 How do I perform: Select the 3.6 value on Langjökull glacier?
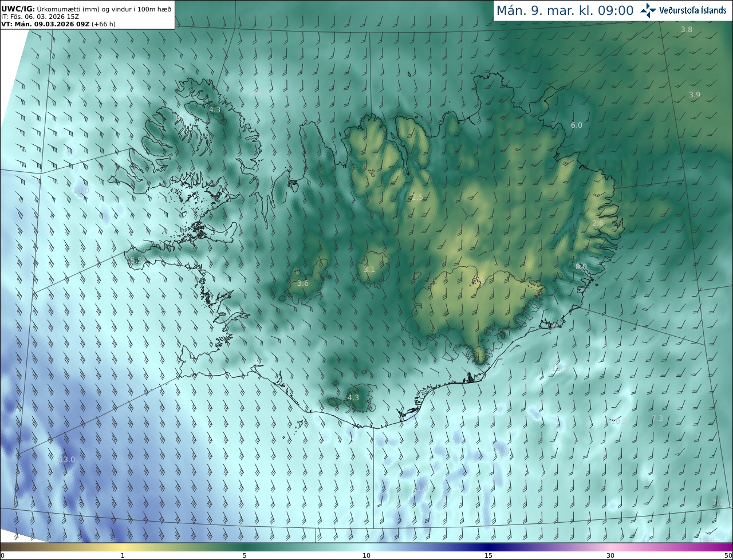coord(303,283)
